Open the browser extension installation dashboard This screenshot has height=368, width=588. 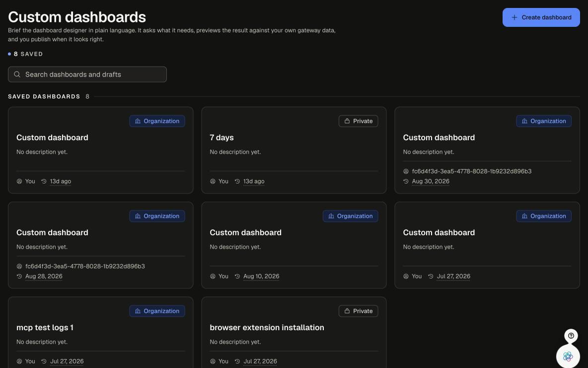tap(267, 327)
